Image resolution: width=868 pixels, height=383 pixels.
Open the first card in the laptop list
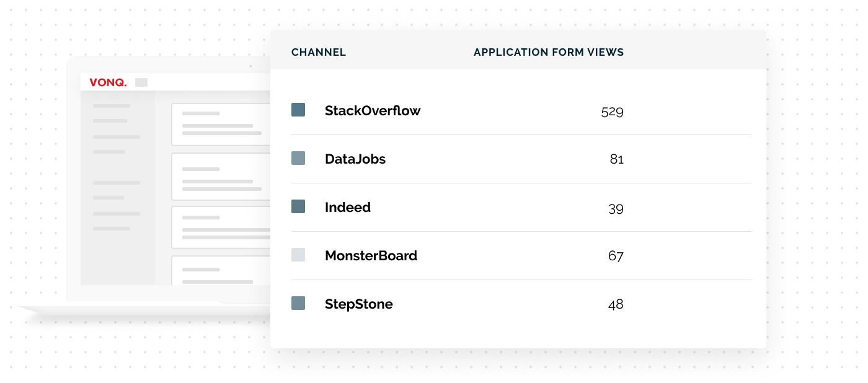221,124
